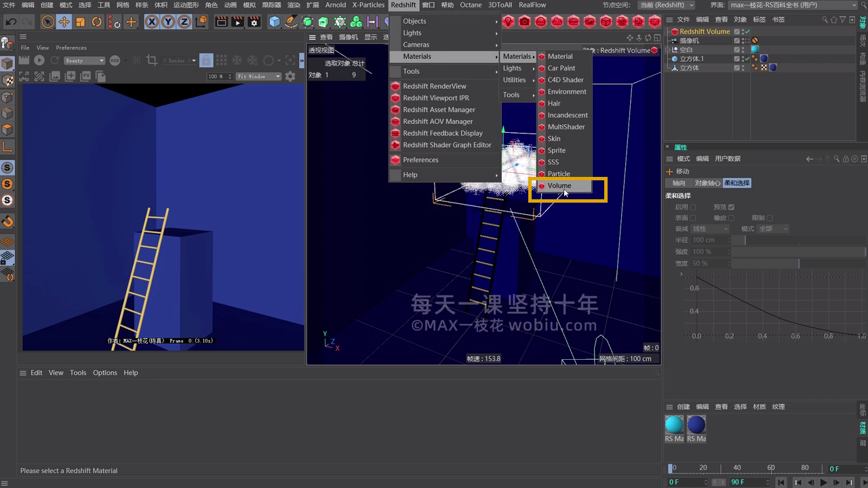Viewport: 868px width, 488px height.
Task: Select the spline Pen tool
Action: [291, 22]
